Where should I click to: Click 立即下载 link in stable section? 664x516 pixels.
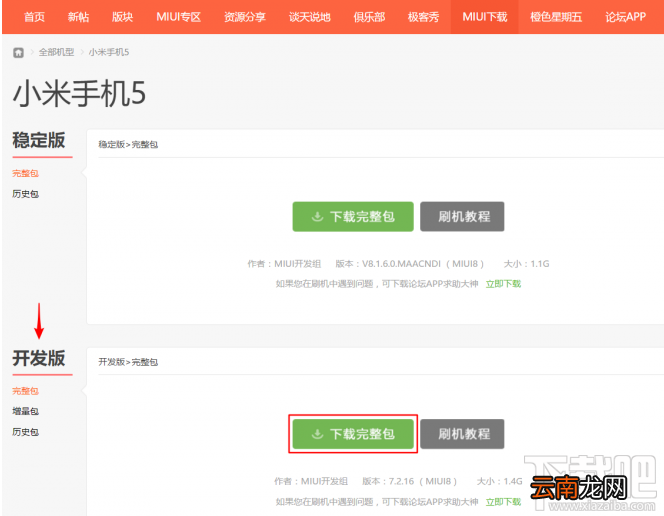tap(503, 284)
